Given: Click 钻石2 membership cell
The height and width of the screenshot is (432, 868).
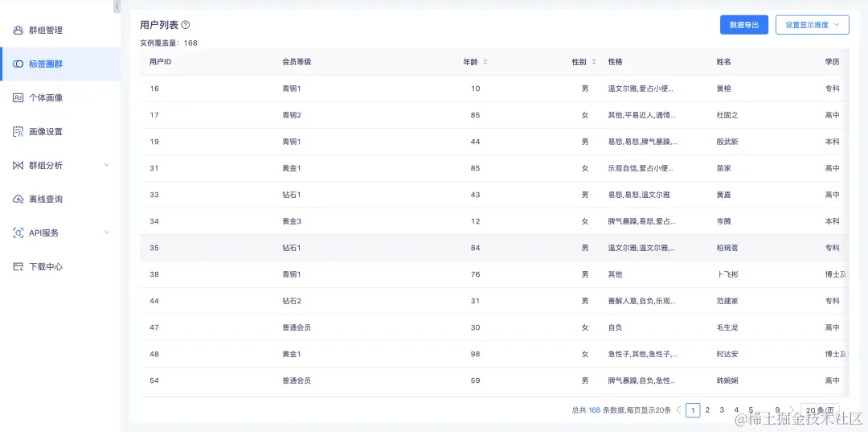Looking at the screenshot, I should point(292,302).
